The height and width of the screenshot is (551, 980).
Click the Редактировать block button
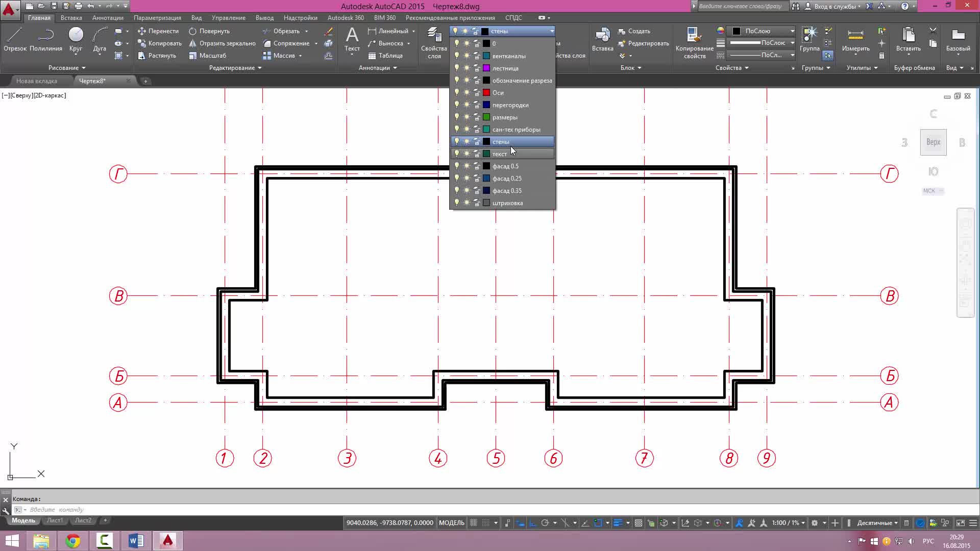(643, 43)
